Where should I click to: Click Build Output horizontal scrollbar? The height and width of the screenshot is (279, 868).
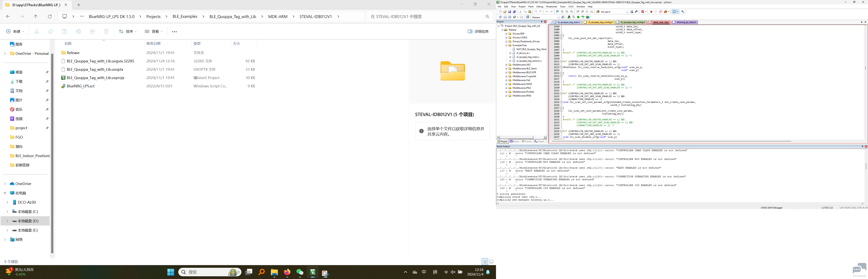[x=680, y=203]
